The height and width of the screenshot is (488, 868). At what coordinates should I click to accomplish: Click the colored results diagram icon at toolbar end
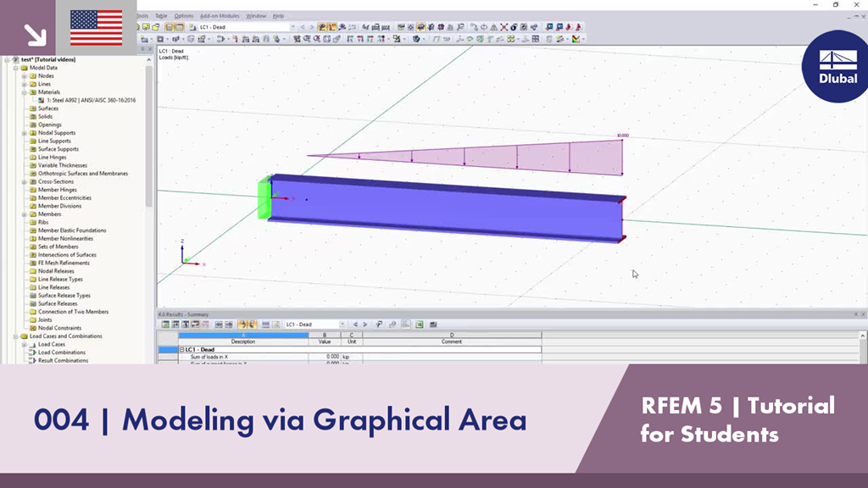pyautogui.click(x=576, y=39)
